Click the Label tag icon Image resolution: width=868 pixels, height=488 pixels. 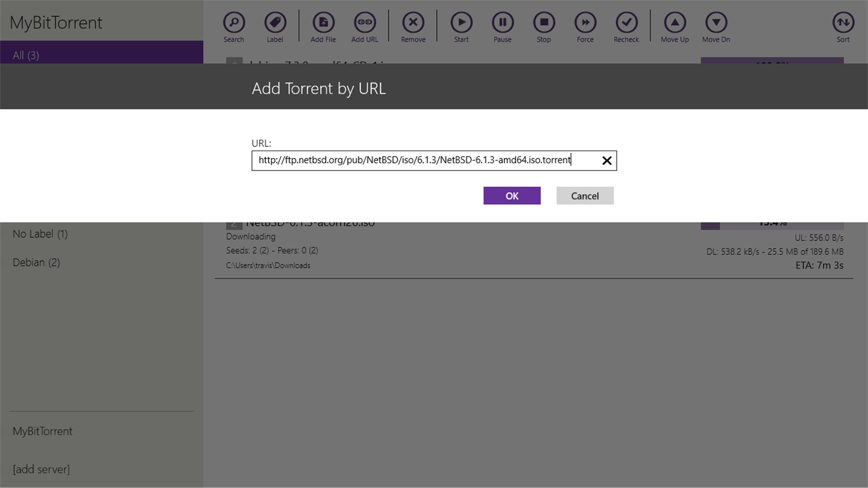click(275, 23)
